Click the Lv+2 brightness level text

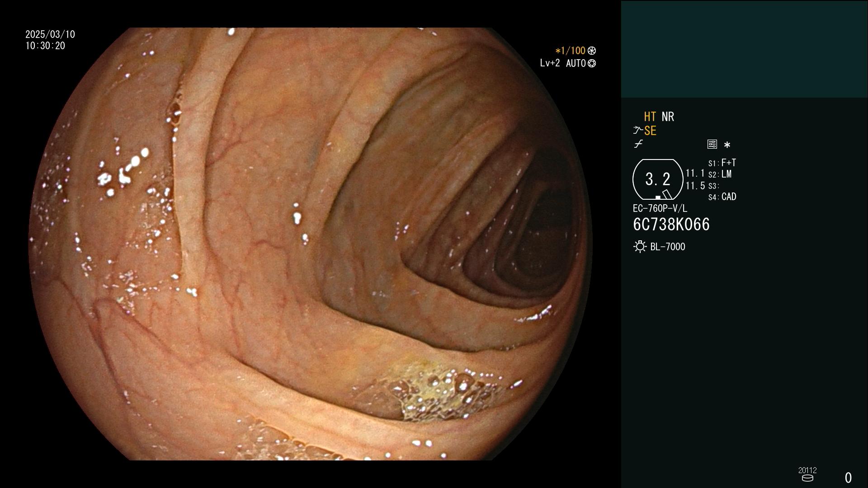tap(550, 63)
